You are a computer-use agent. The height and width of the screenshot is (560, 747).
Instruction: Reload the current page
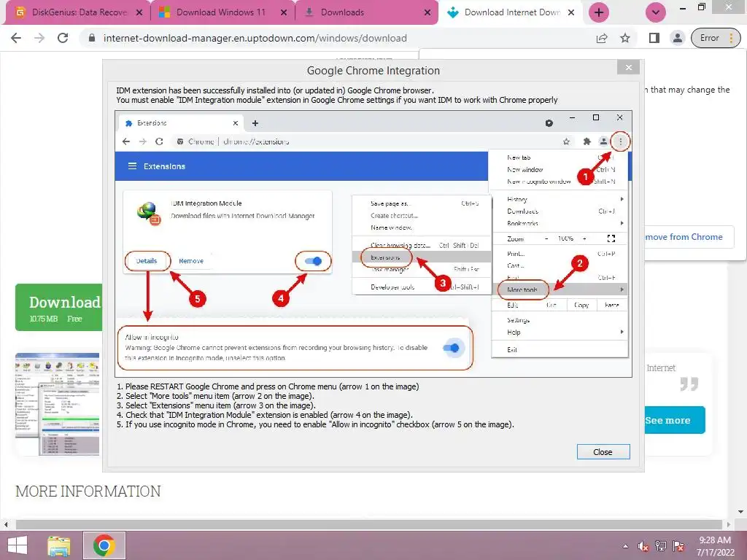[63, 38]
